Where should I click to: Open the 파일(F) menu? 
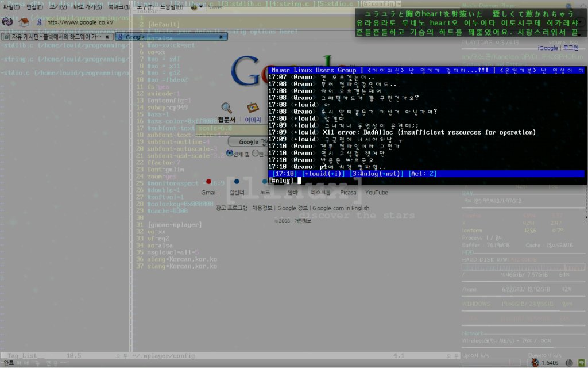point(11,7)
